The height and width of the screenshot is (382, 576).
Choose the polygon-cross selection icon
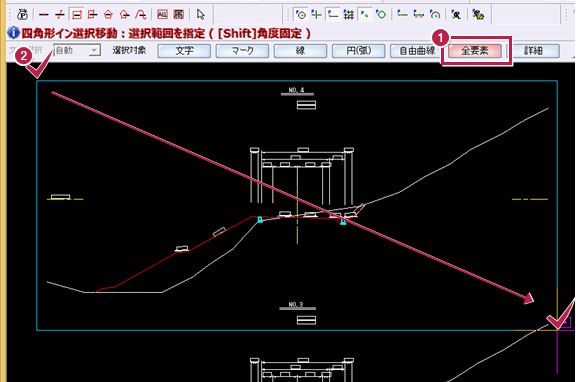[x=125, y=15]
